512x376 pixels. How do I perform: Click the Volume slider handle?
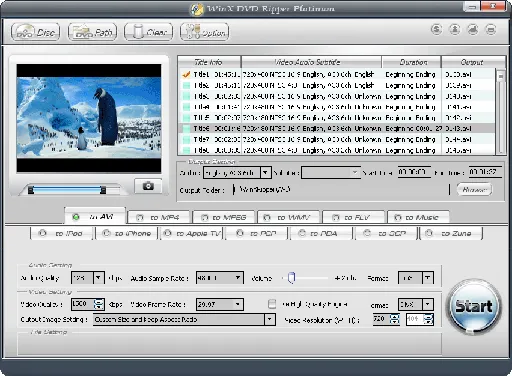(291, 277)
